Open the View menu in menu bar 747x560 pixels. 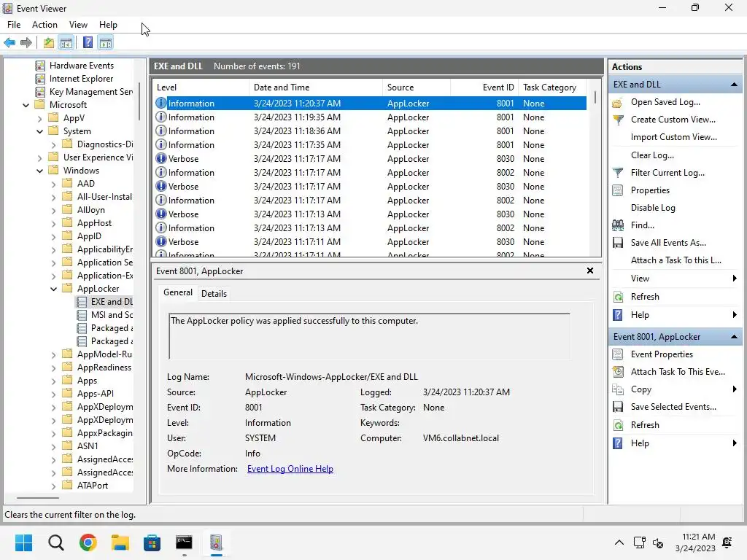click(x=78, y=25)
